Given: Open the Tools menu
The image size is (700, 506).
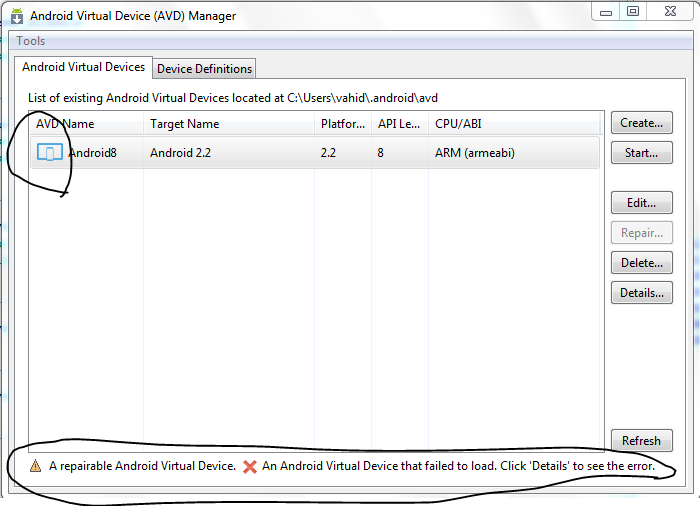Looking at the screenshot, I should (x=31, y=41).
